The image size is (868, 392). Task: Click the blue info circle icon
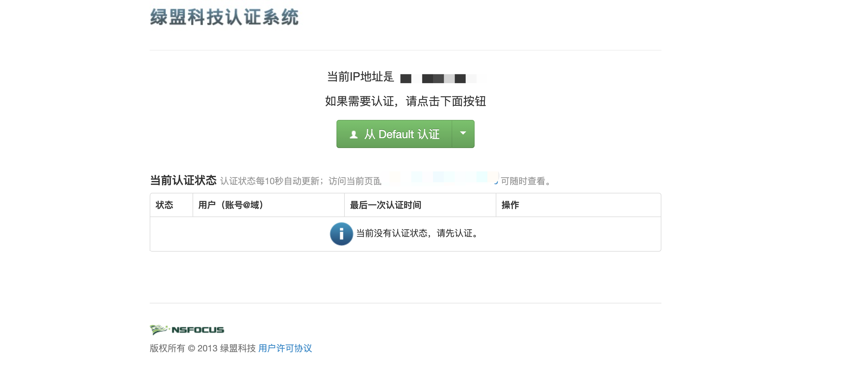[341, 234]
